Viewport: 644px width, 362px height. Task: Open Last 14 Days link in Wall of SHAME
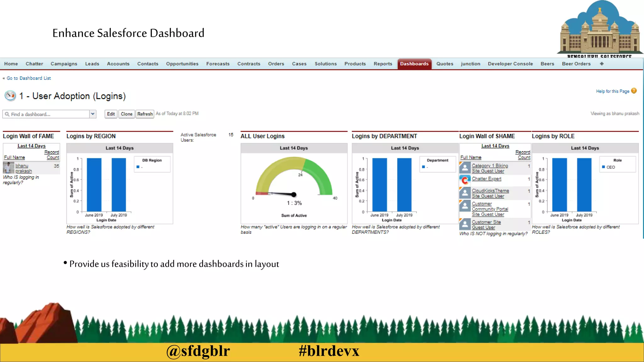(x=495, y=146)
